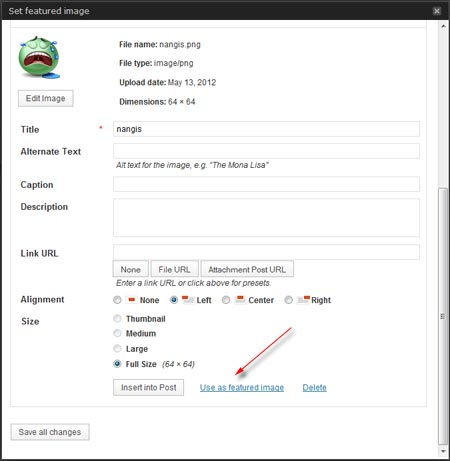Click the file type text image/png
The height and width of the screenshot is (461, 450).
pos(173,63)
